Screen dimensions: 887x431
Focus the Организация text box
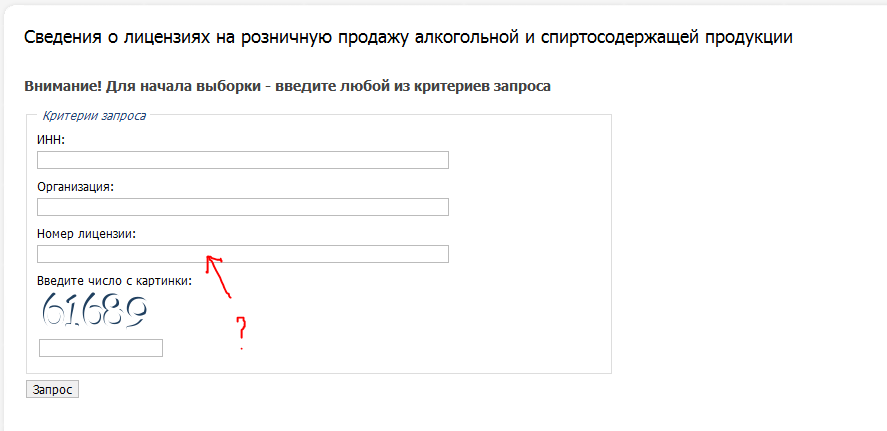click(x=243, y=207)
